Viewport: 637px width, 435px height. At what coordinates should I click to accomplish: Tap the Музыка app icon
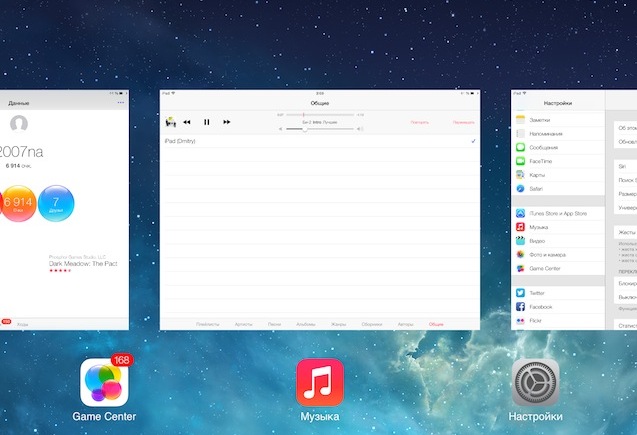[x=320, y=383]
